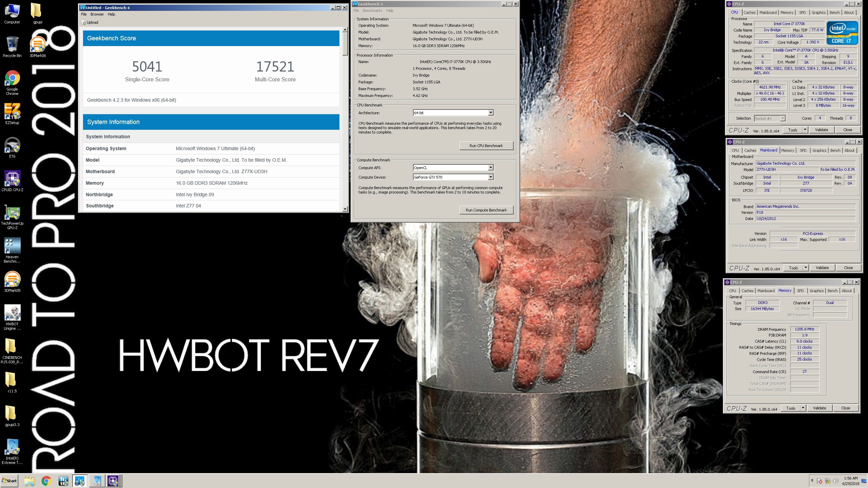
Task: Open the Tools dropdown arrow in the CPU-Z Memory window
Action: [803, 408]
